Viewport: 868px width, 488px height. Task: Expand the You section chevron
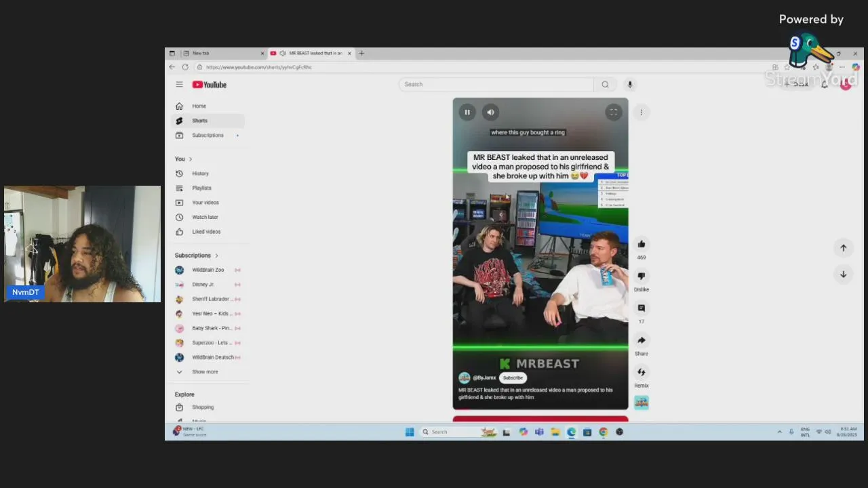pos(191,159)
